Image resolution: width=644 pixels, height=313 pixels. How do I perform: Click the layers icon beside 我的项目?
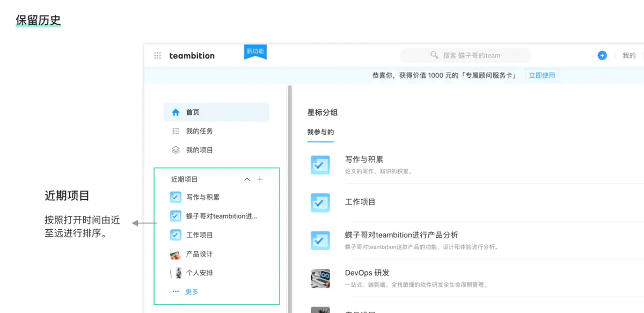[x=175, y=150]
